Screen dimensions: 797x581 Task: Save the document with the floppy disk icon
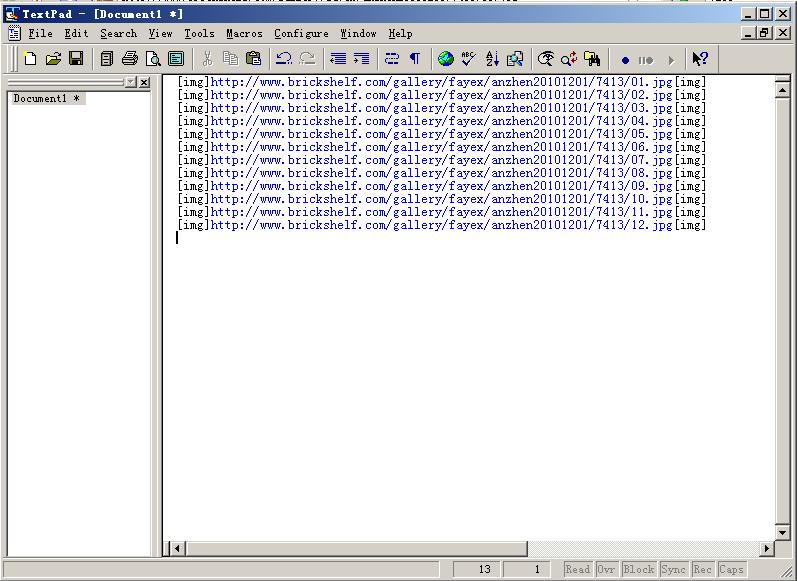tap(76, 59)
